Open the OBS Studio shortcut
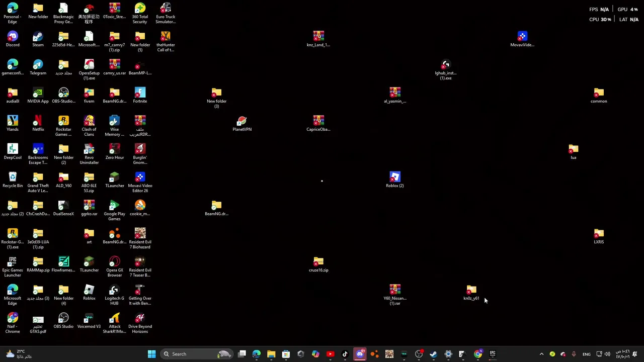Image resolution: width=644 pixels, height=362 pixels. 63,321
